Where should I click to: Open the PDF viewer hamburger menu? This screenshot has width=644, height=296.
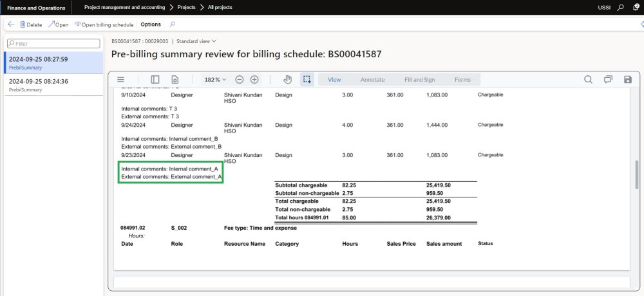tap(120, 79)
